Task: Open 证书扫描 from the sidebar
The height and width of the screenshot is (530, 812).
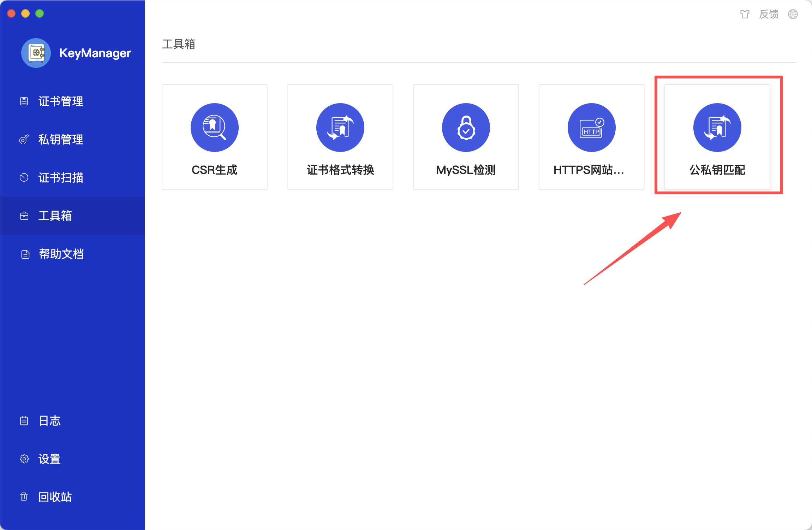Action: pyautogui.click(x=60, y=178)
